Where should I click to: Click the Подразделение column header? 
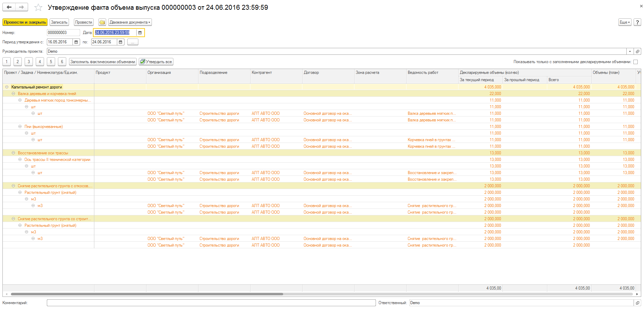pyautogui.click(x=224, y=76)
